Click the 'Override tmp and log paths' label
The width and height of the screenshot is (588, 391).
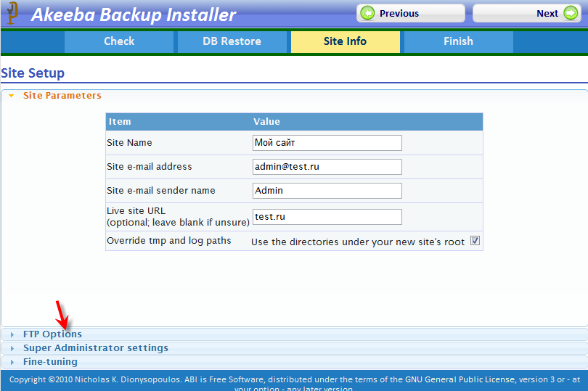(x=168, y=241)
